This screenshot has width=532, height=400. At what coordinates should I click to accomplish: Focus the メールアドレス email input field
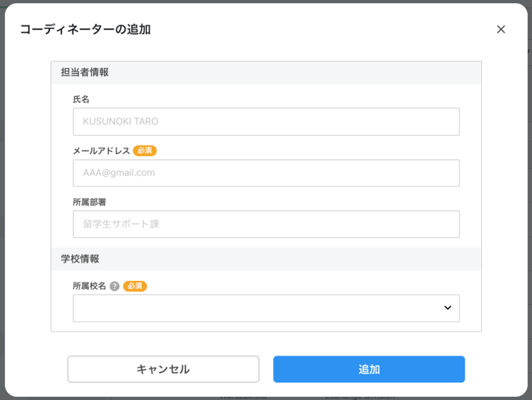click(266, 173)
